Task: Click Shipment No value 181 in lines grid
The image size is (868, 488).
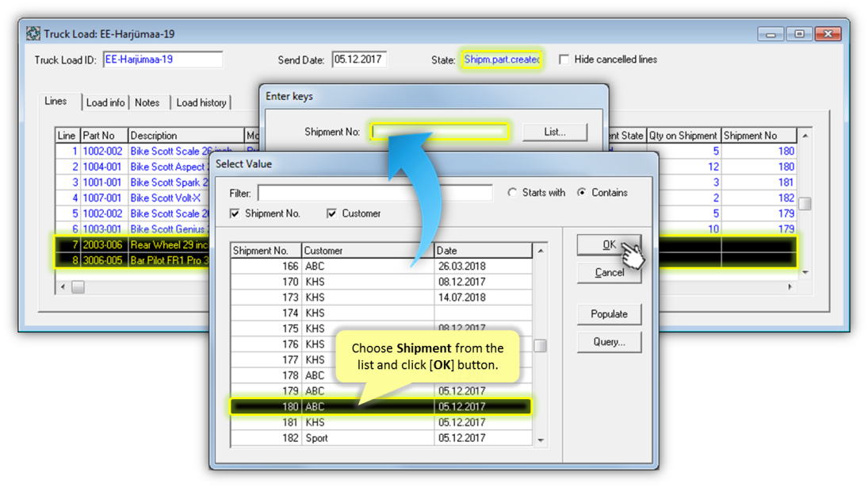Action: coord(786,183)
